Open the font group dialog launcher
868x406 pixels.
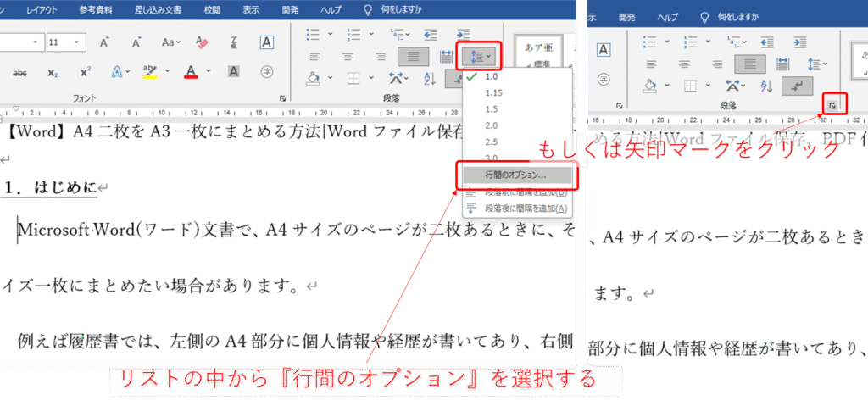pos(281,98)
